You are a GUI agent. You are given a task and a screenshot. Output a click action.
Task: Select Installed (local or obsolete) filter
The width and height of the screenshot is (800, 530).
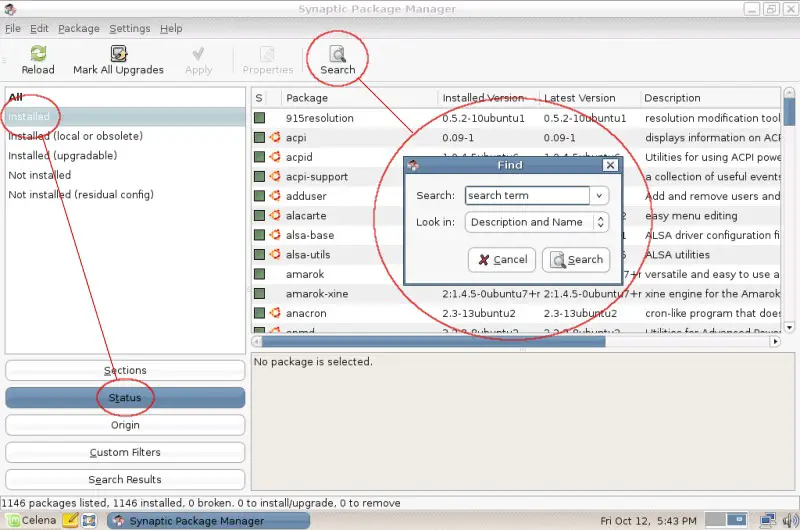(125, 136)
